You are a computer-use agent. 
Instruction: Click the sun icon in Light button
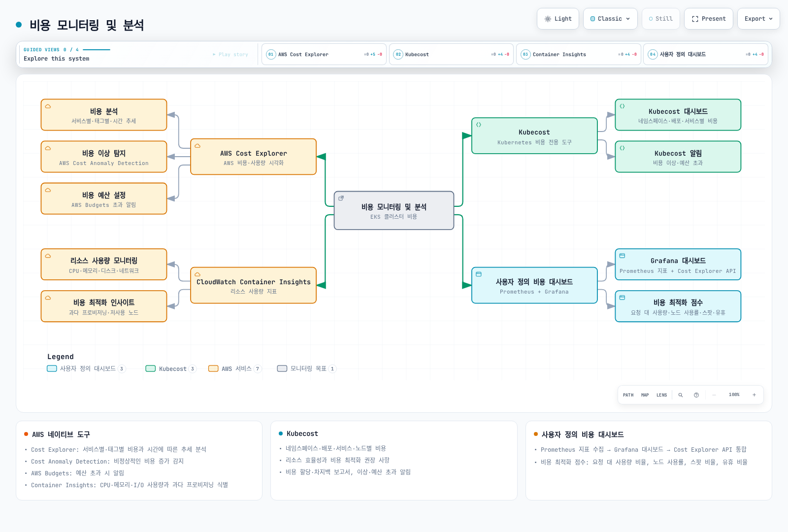coord(548,19)
